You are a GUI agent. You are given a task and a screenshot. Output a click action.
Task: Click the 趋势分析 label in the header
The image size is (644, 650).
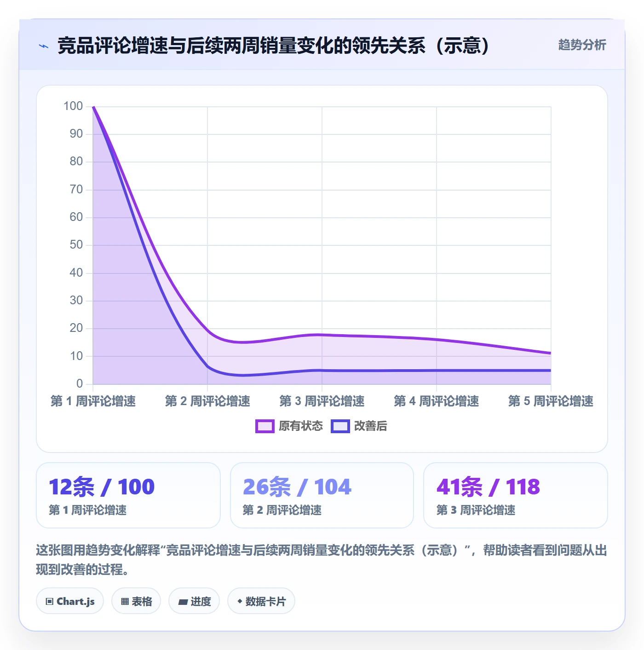[582, 45]
